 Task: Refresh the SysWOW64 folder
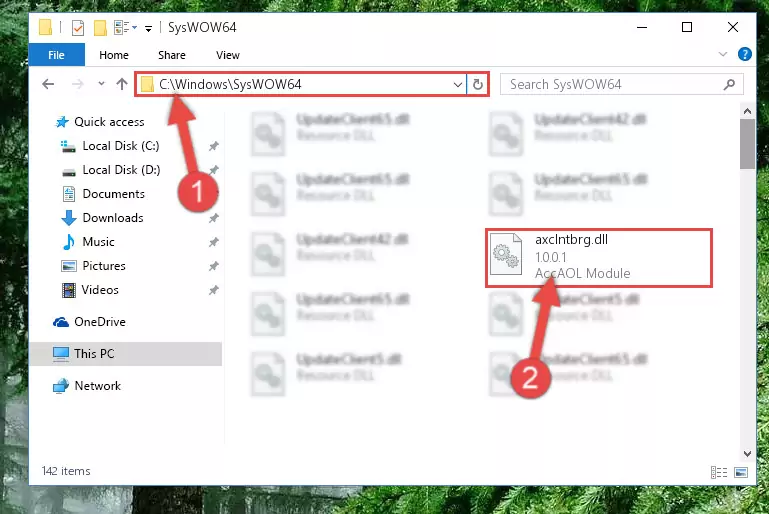pos(478,84)
